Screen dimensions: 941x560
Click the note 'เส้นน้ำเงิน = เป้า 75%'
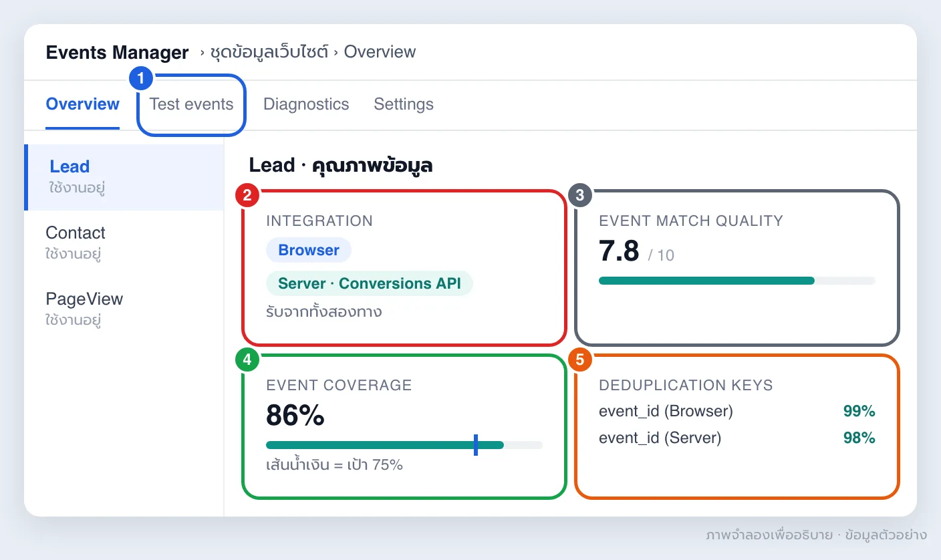(334, 465)
